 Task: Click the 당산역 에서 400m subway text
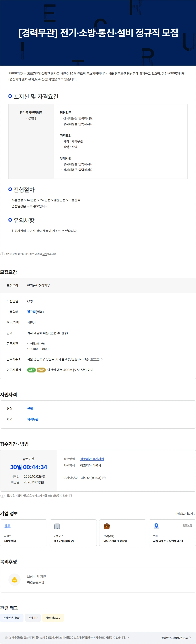pyautogui.click(x=70, y=370)
